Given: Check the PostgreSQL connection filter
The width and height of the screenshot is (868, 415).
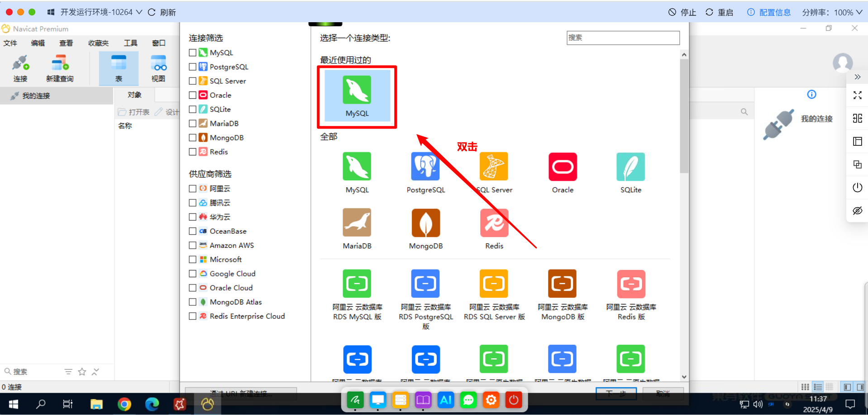Looking at the screenshot, I should 192,67.
